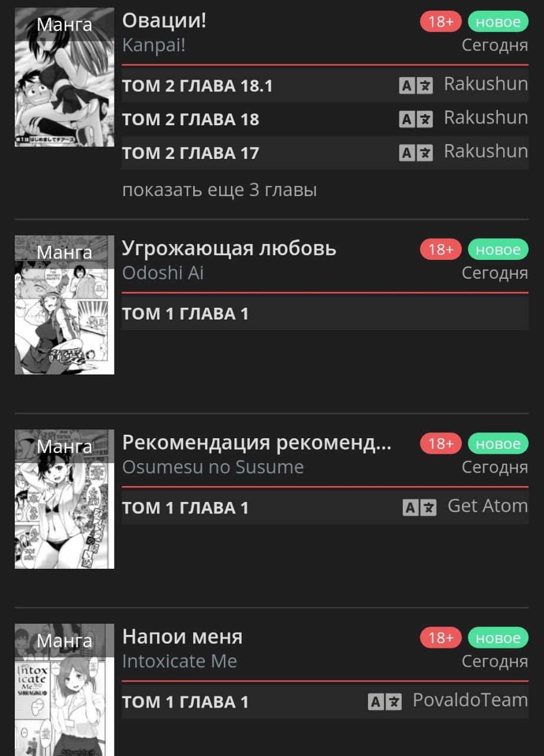Open the Угрожающая любовь title

[x=229, y=249]
